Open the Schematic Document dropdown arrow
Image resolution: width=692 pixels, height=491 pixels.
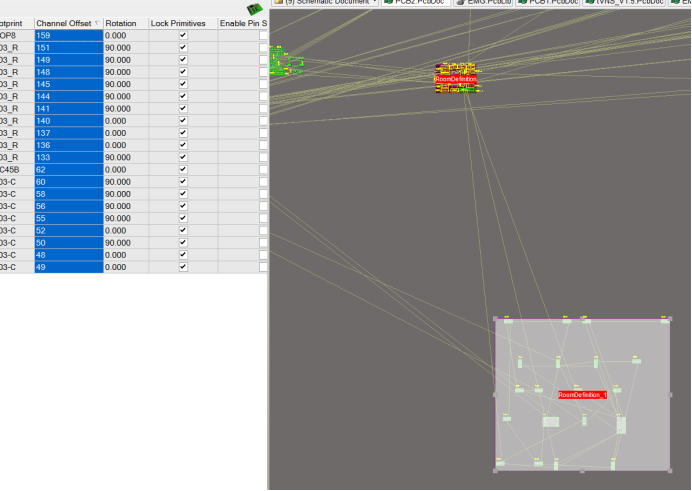pyautogui.click(x=375, y=2)
